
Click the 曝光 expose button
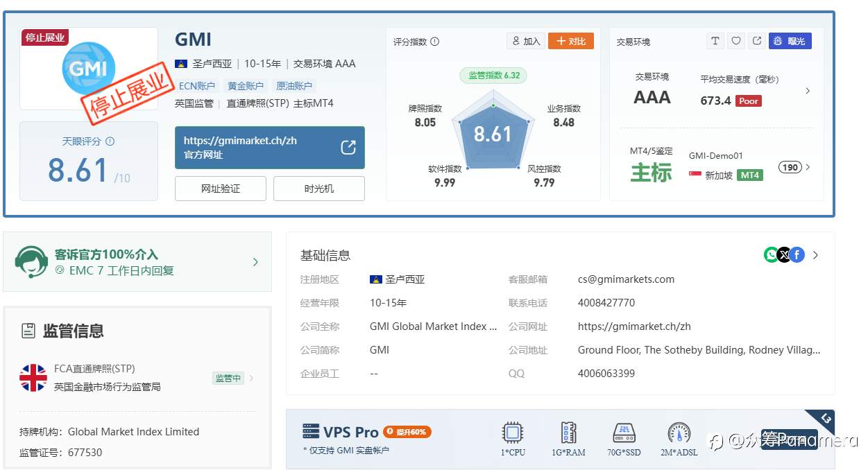click(x=790, y=41)
